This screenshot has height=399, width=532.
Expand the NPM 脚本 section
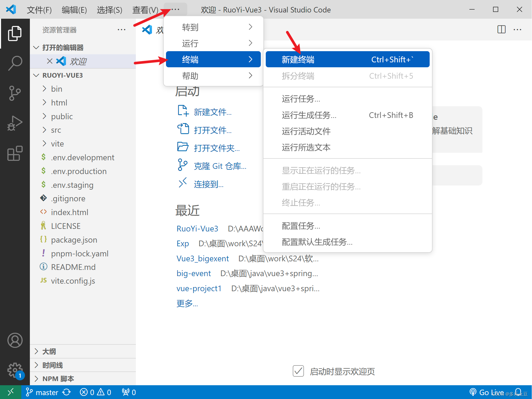pos(58,379)
